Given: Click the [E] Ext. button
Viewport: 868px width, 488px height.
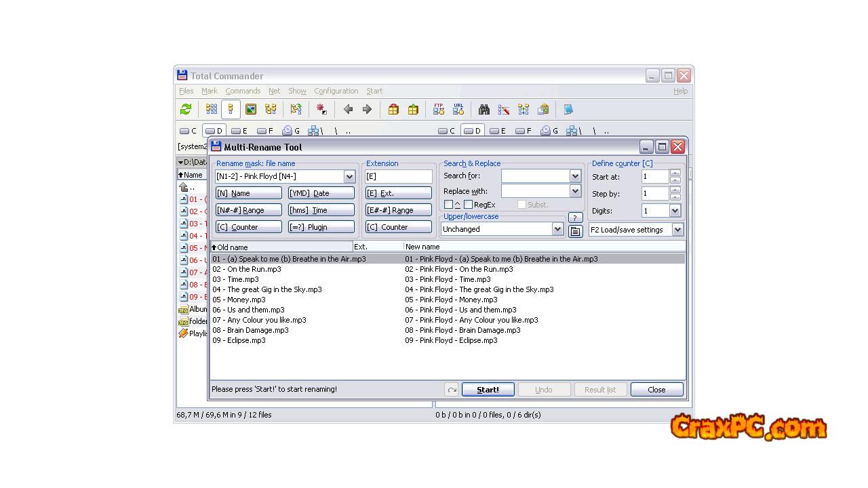Looking at the screenshot, I should point(399,193).
